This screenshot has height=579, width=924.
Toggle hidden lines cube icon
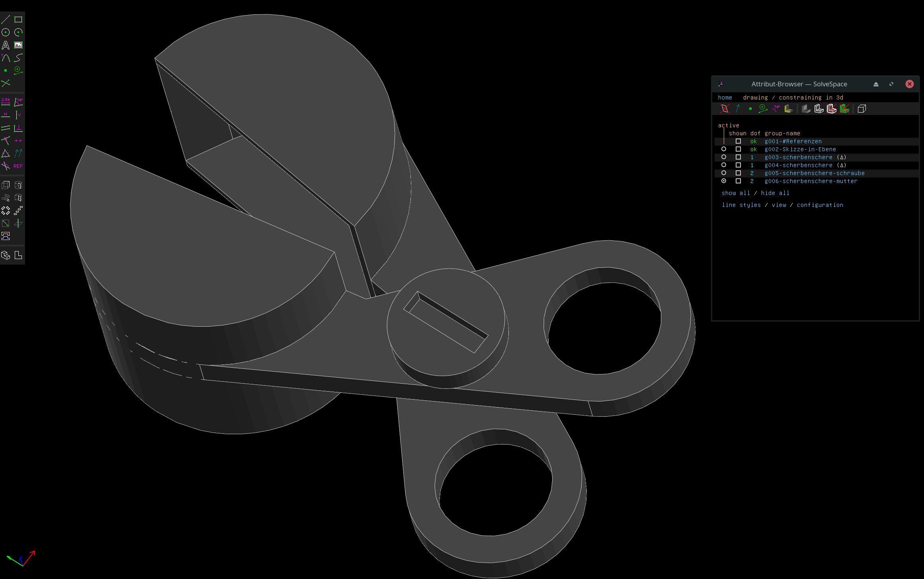[x=862, y=109]
